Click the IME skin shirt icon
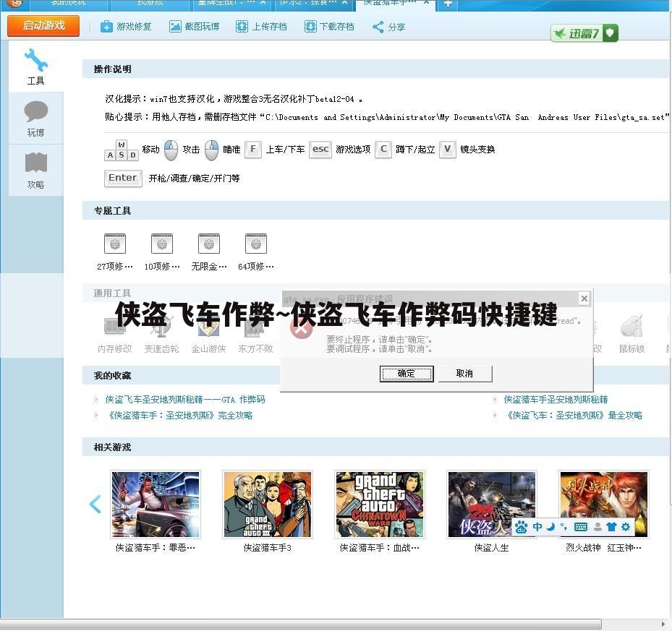The width and height of the screenshot is (672, 631). click(611, 527)
